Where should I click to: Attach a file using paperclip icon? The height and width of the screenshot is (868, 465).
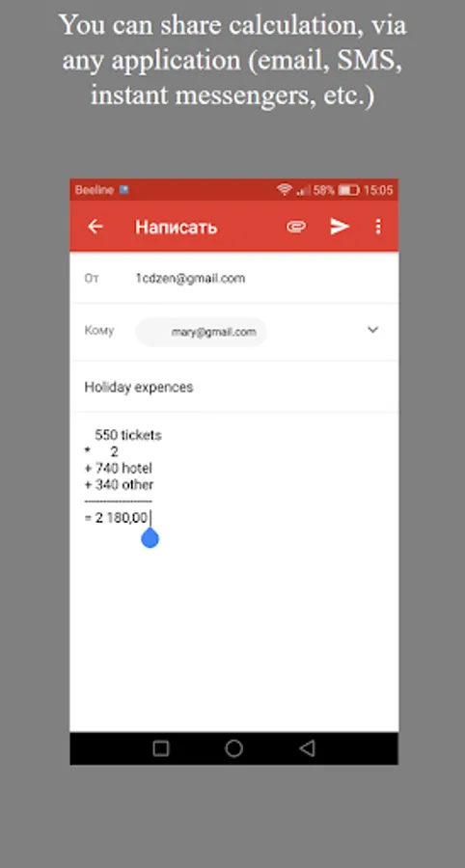[x=296, y=227]
